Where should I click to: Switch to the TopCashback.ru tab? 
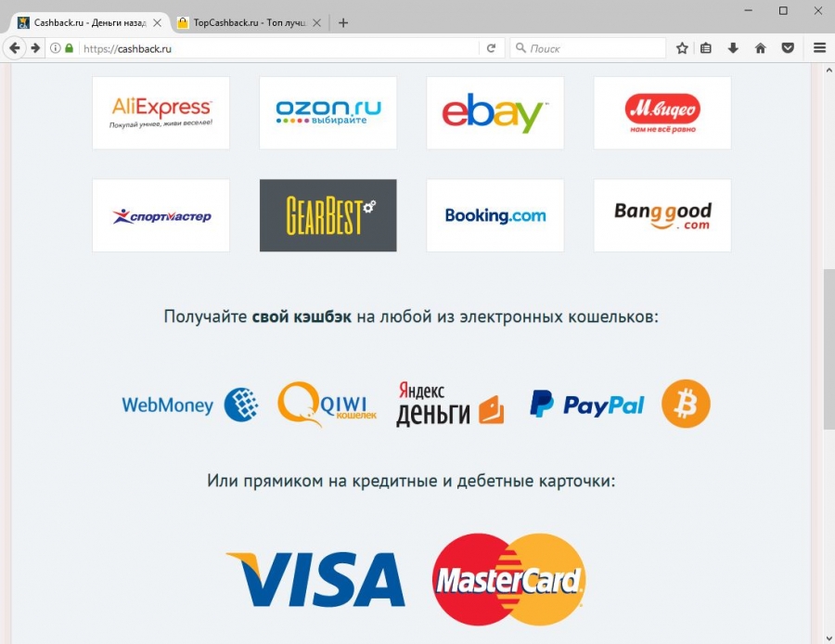pyautogui.click(x=250, y=23)
